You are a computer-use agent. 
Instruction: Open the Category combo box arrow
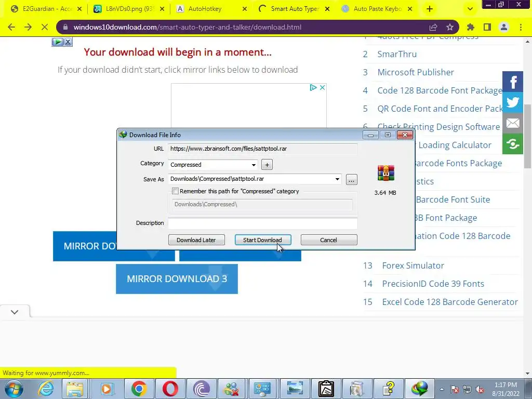254,165
